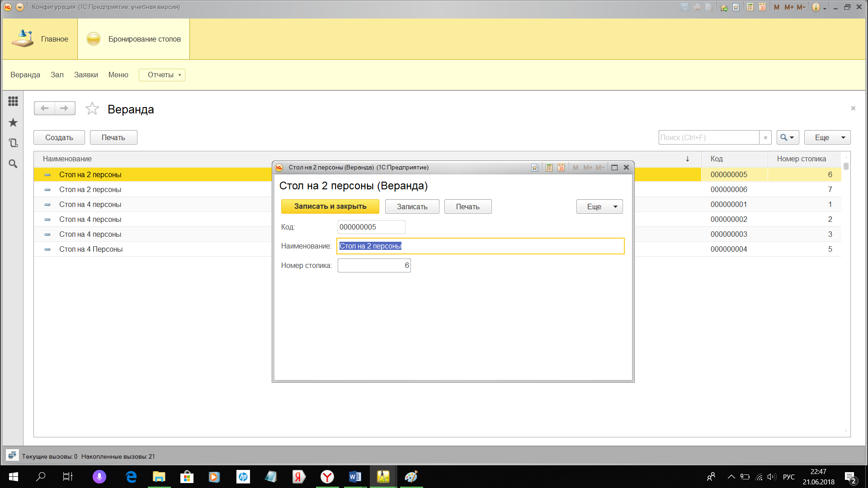
Task: Open the sections menu grid icon
Action: [13, 101]
